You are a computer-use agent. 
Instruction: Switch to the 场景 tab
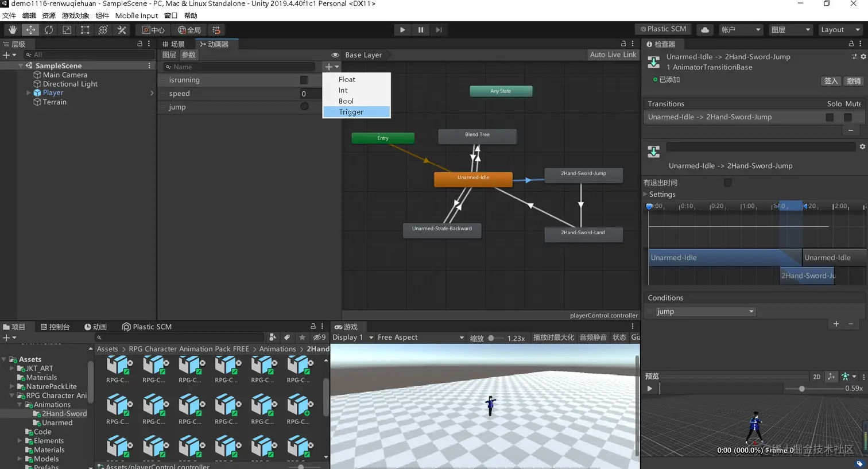174,44
